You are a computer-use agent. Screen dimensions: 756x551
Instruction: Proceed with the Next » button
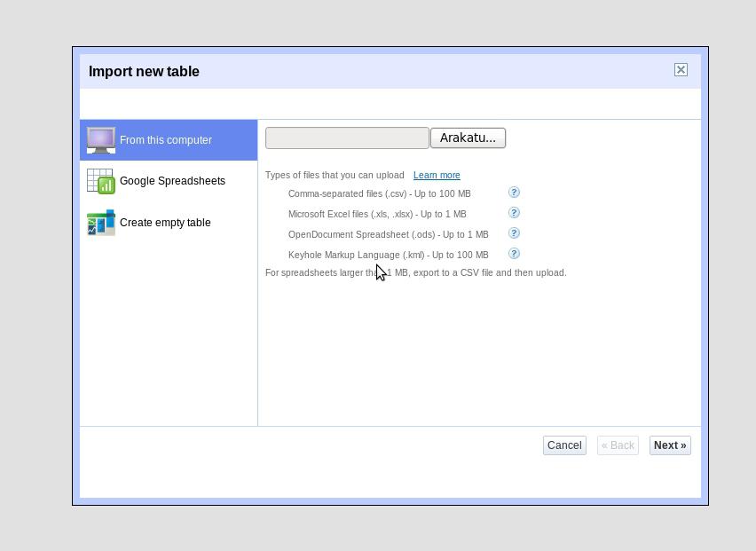(670, 445)
